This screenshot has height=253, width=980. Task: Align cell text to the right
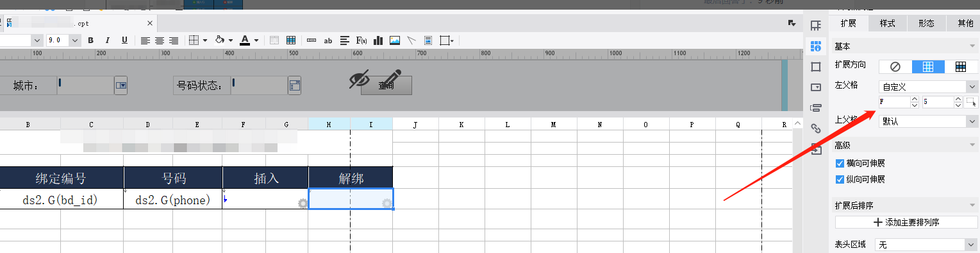coord(174,40)
